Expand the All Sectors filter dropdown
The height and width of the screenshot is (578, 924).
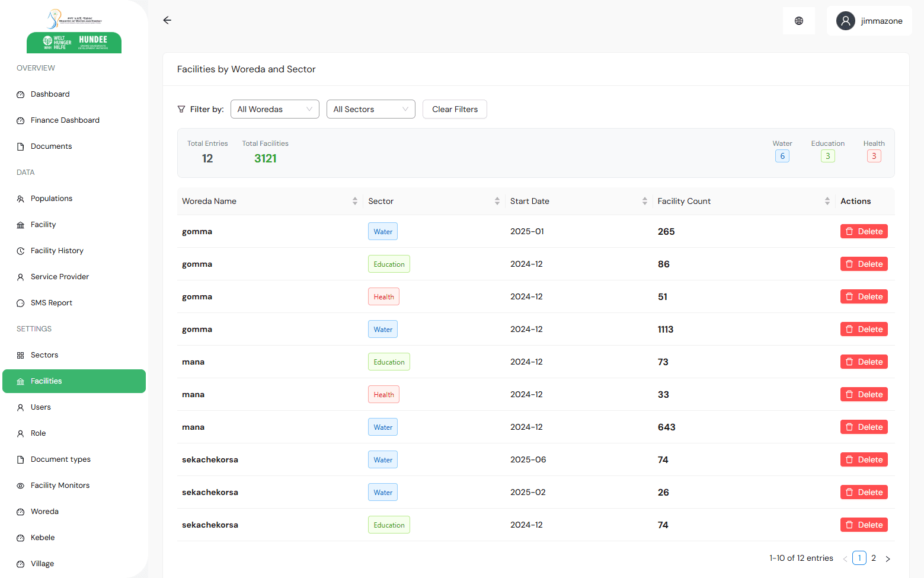tap(370, 109)
